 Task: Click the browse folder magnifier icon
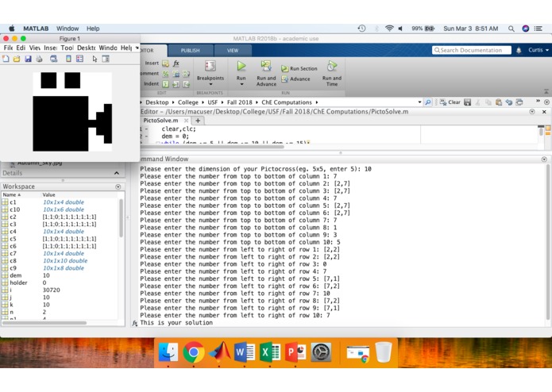(x=428, y=102)
